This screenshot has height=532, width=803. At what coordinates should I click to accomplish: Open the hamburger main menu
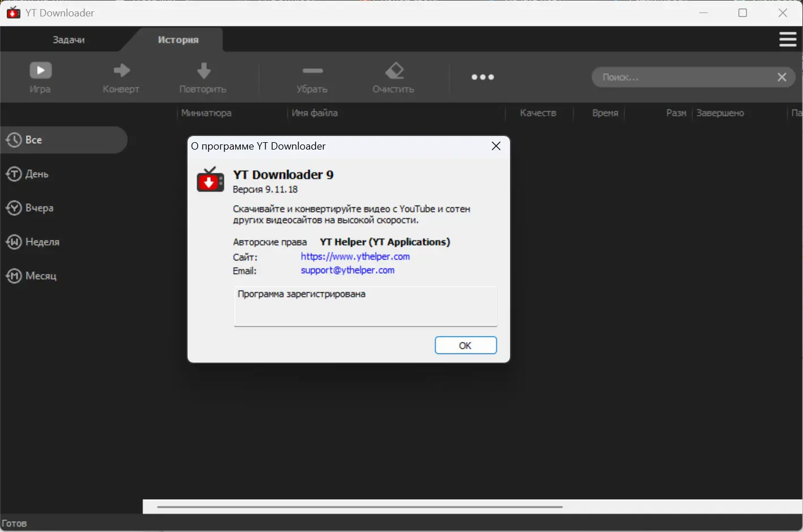pyautogui.click(x=788, y=39)
